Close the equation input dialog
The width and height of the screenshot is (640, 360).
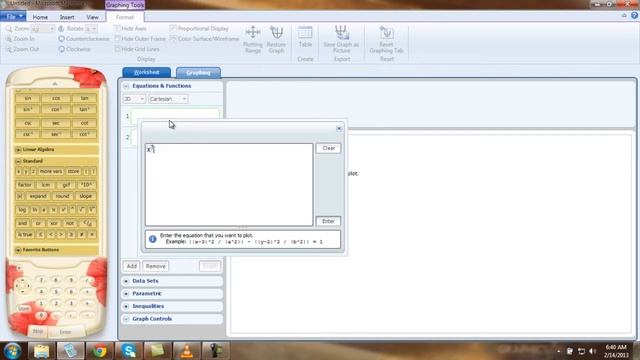[339, 129]
